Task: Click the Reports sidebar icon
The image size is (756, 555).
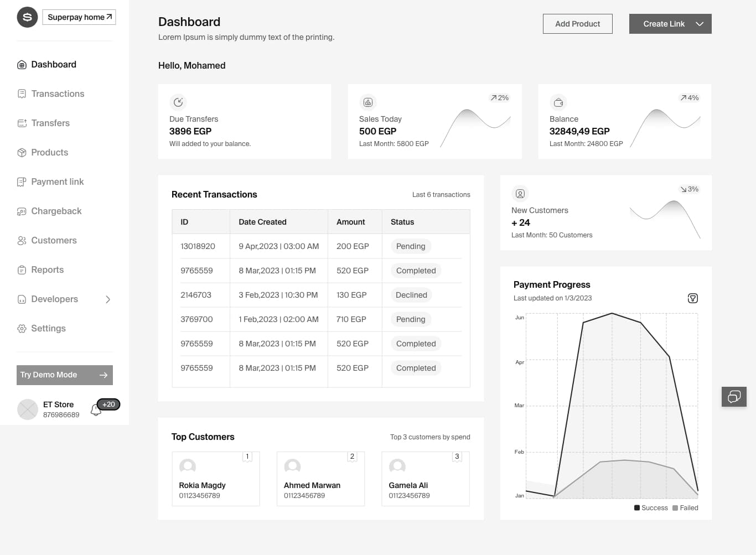Action: click(22, 270)
